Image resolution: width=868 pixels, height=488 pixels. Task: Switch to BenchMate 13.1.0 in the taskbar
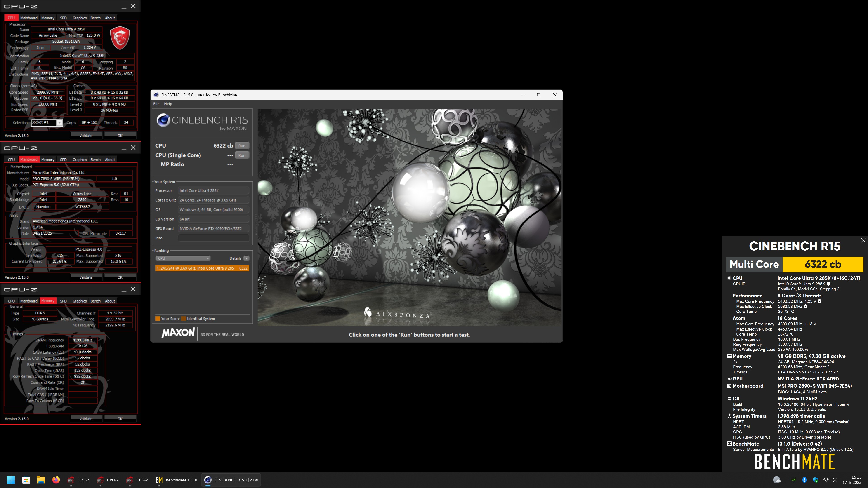point(176,480)
